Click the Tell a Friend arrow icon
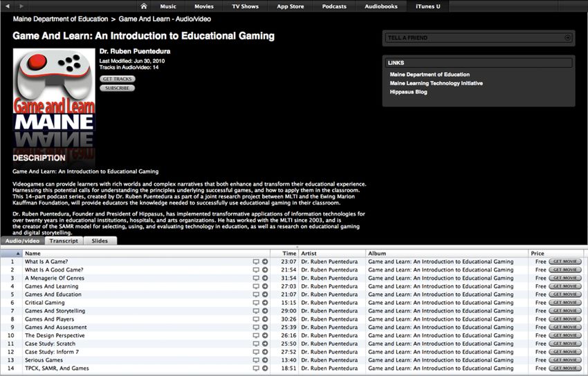This screenshot has height=376, width=588. click(567, 37)
